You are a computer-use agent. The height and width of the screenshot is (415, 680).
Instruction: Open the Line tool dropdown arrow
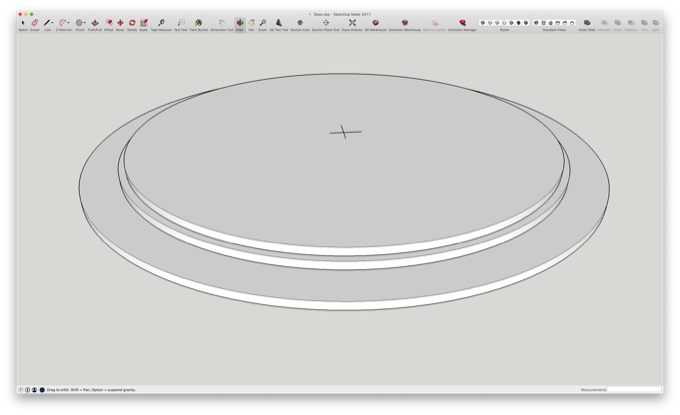[52, 23]
